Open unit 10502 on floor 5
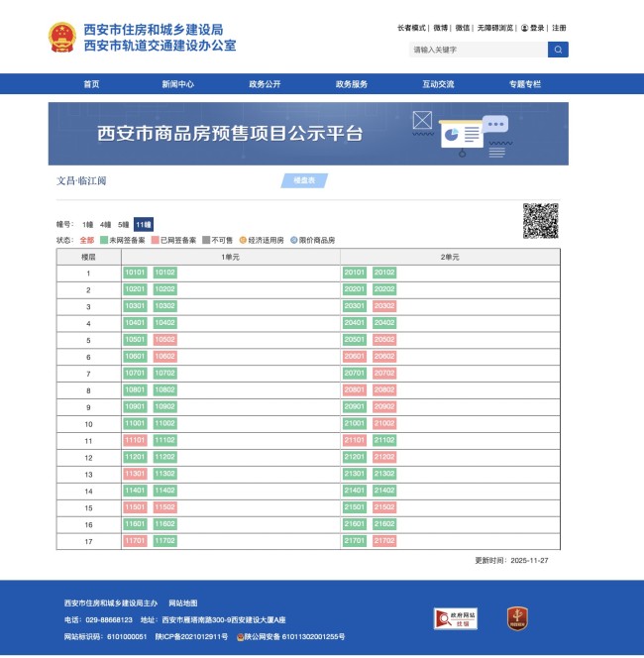The width and height of the screenshot is (644, 658). pyautogui.click(x=164, y=340)
